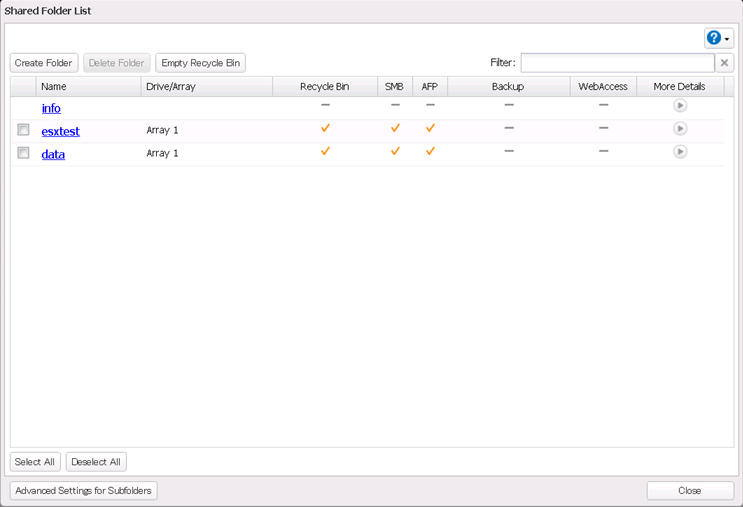Open the info folder link
Screen dimensions: 743x507
coord(51,108)
